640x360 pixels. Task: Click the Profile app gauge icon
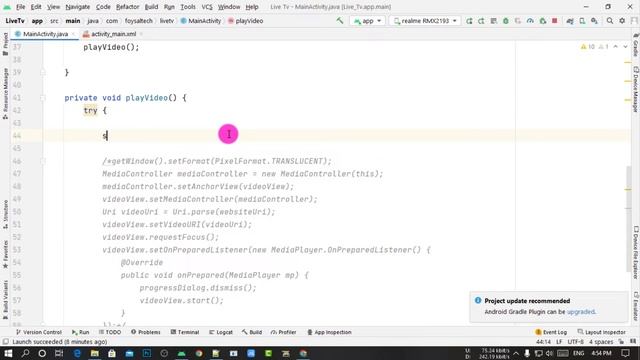click(x=530, y=21)
